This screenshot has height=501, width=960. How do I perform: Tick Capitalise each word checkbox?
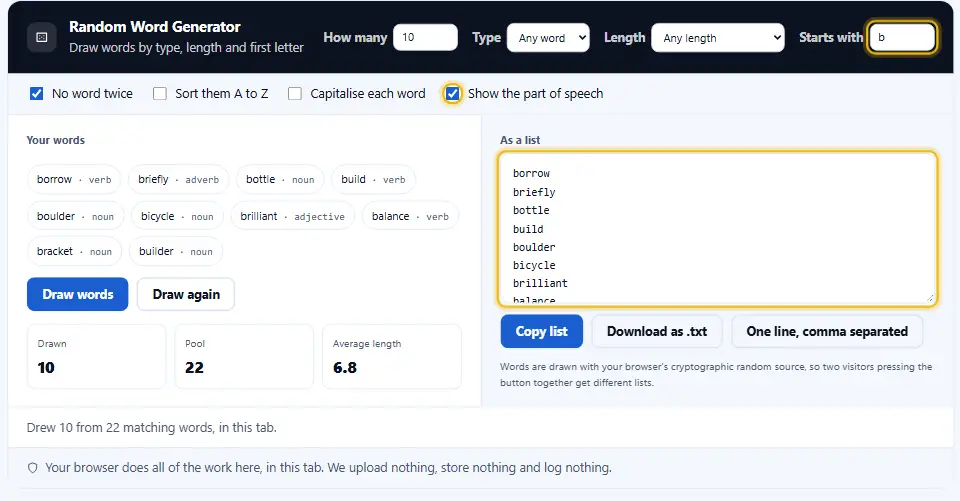click(x=295, y=94)
